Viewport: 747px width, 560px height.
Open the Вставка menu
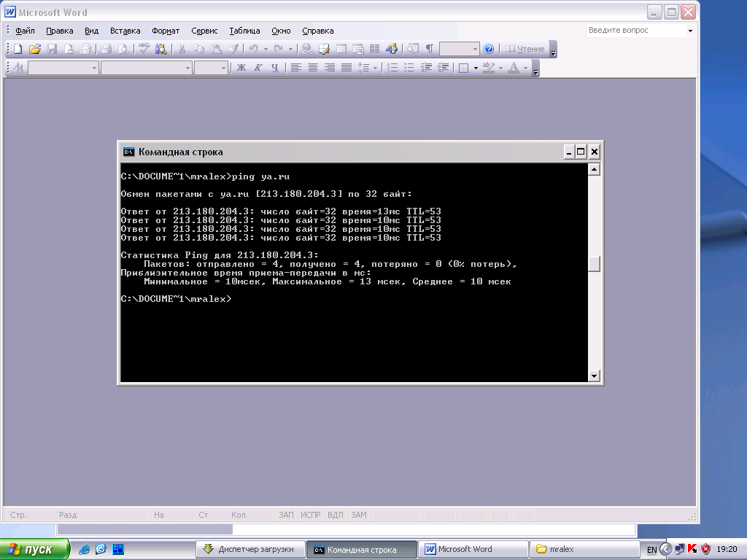click(125, 31)
